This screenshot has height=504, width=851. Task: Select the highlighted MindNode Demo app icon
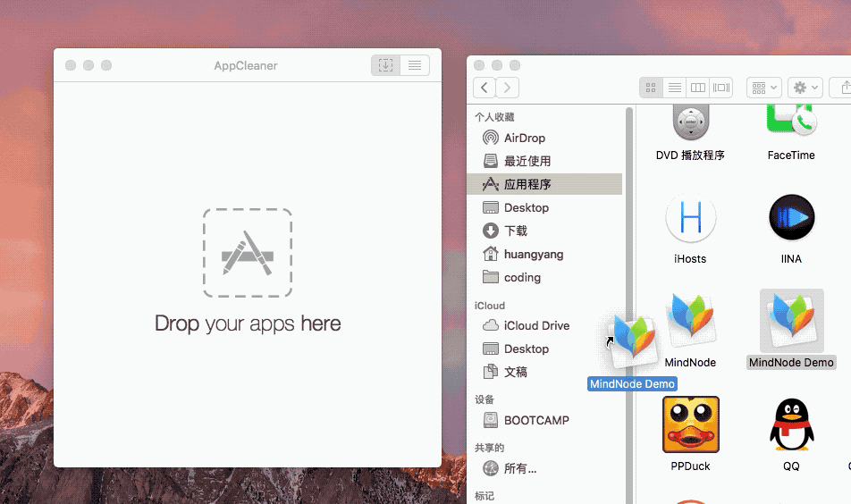[791, 321]
